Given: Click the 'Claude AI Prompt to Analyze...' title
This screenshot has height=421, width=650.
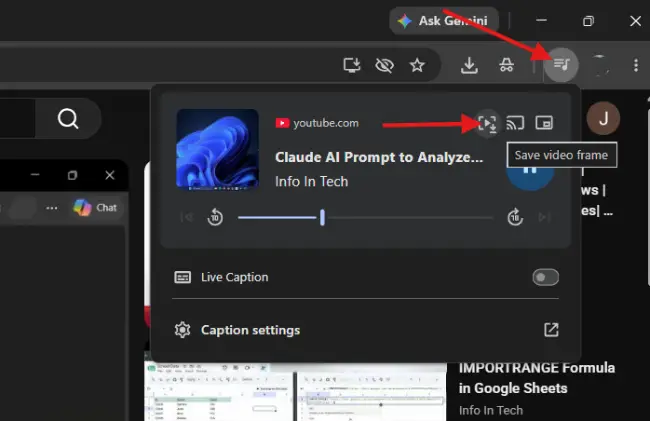Looking at the screenshot, I should [x=379, y=157].
